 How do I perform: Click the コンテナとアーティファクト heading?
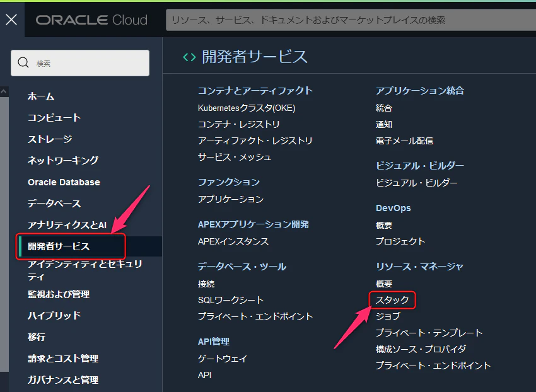pos(255,91)
